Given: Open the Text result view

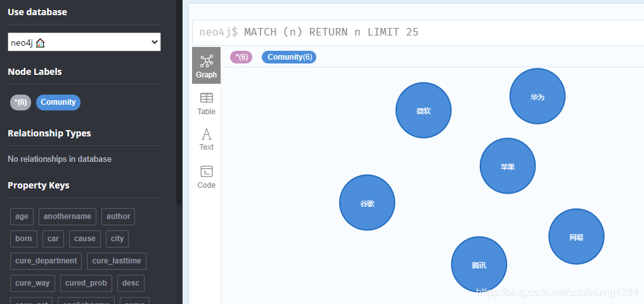Looking at the screenshot, I should click(206, 140).
